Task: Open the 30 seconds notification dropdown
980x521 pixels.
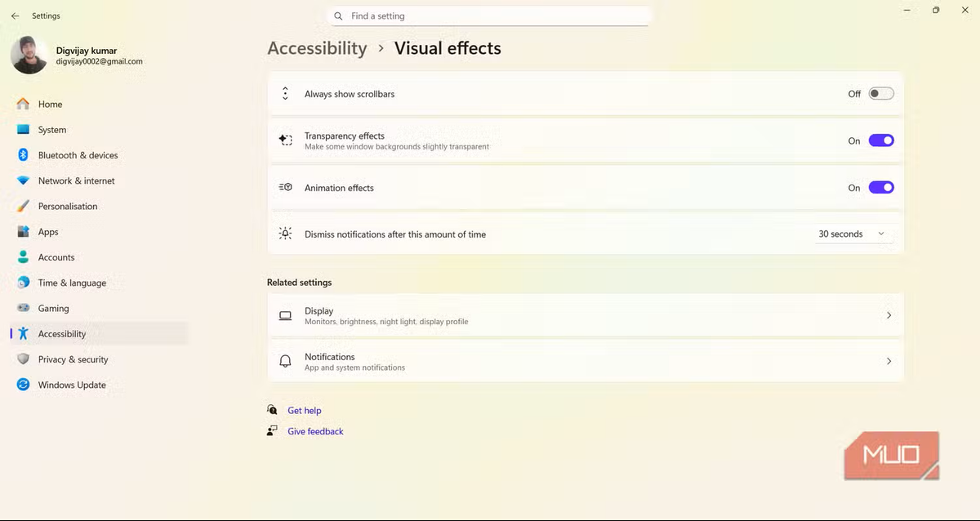Action: point(852,234)
